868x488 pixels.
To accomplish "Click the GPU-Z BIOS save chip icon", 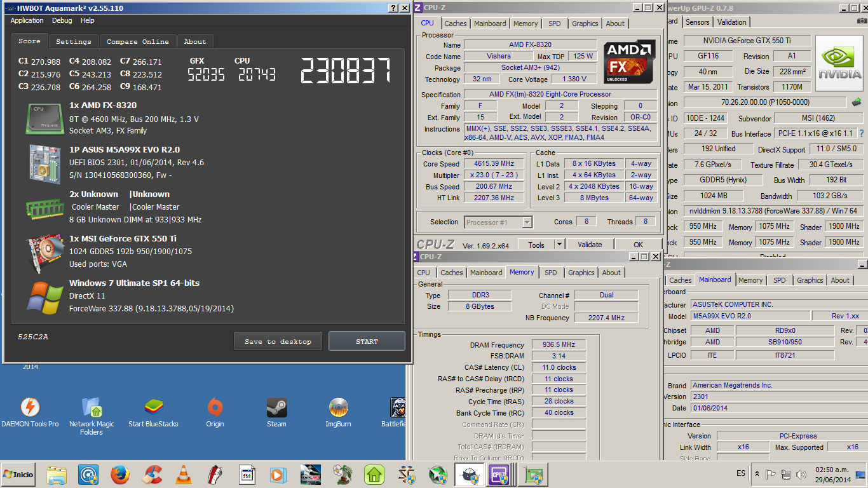I will click(x=857, y=102).
